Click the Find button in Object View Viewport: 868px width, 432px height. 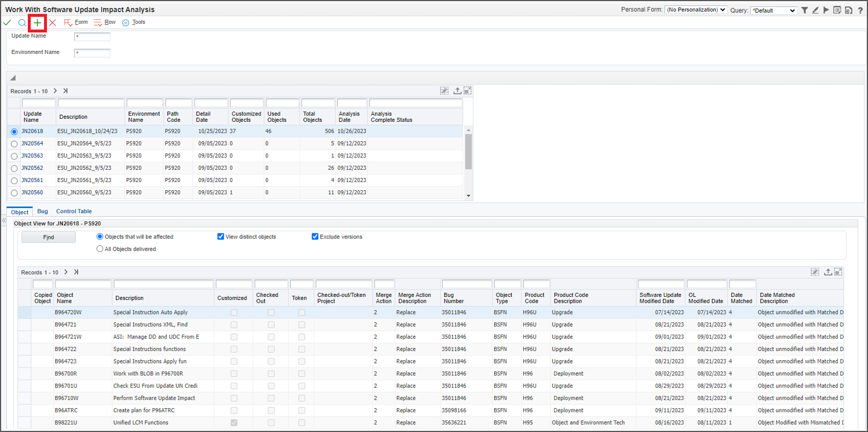coord(49,237)
